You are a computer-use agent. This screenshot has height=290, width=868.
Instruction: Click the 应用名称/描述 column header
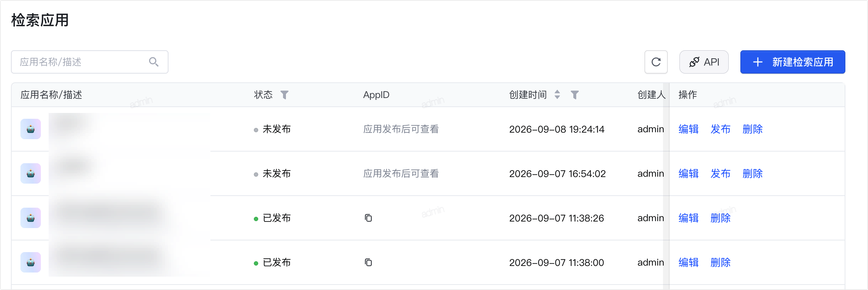(x=51, y=95)
